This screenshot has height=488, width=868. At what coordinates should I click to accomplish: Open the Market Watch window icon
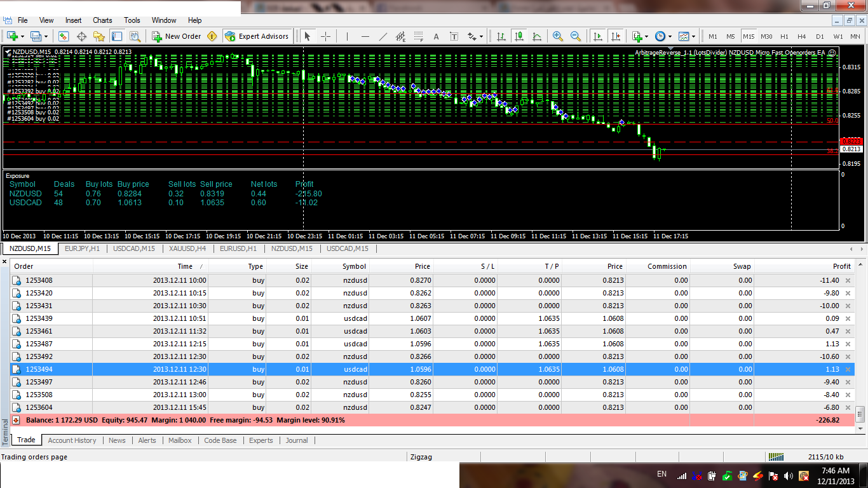pos(64,36)
